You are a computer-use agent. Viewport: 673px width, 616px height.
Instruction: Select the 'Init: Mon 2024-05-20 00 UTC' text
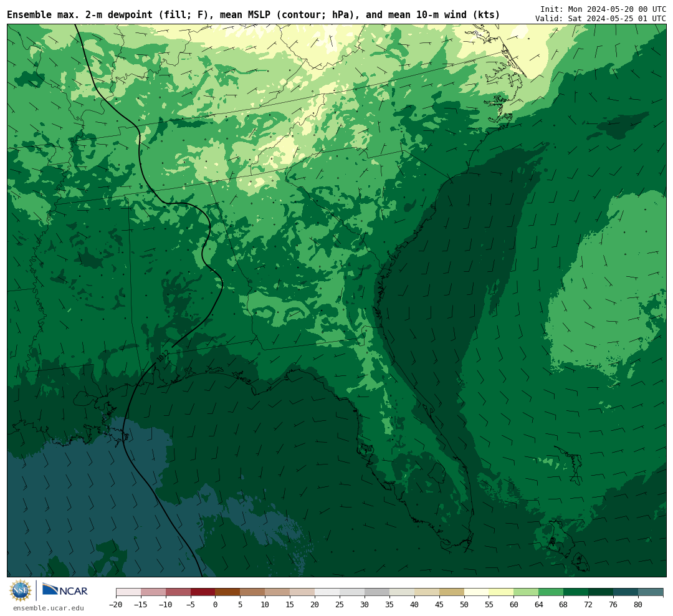click(603, 9)
